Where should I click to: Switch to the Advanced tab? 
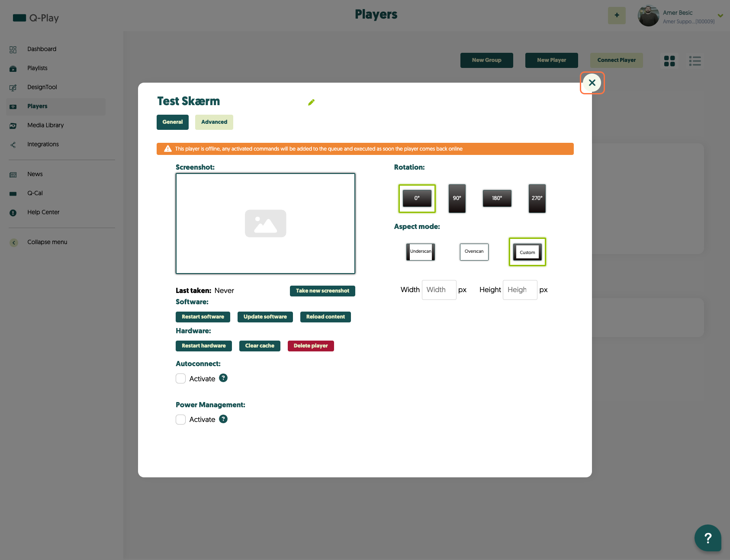214,122
